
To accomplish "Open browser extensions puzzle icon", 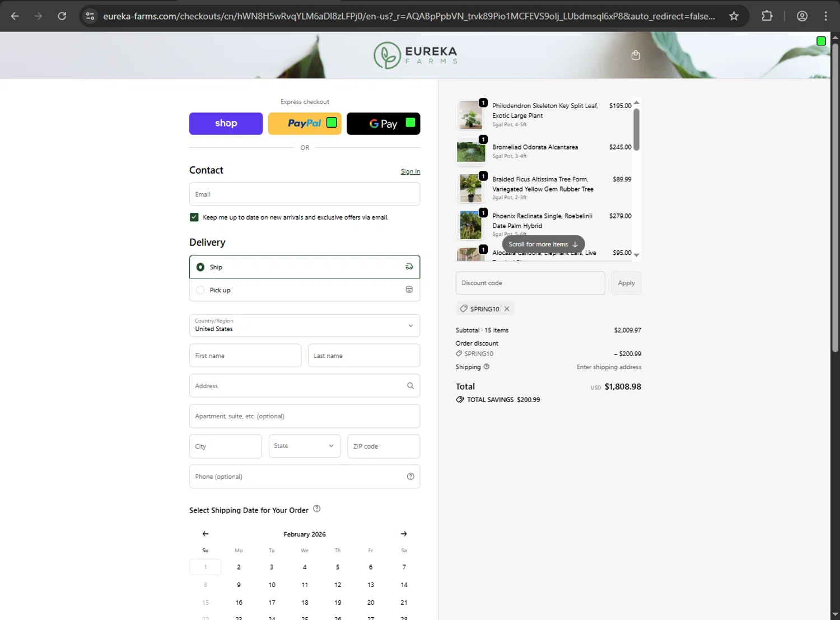I will (767, 16).
